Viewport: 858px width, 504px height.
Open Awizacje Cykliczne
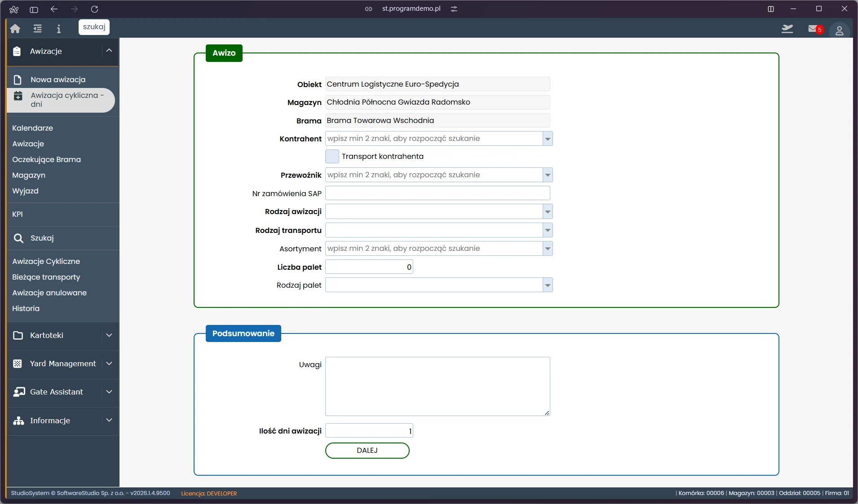[x=46, y=262]
